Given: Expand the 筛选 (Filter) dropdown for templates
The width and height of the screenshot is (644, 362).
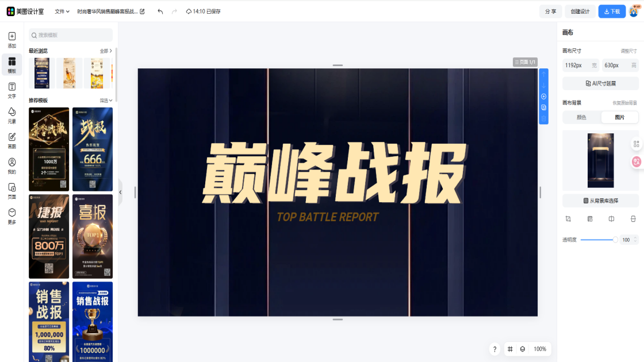Looking at the screenshot, I should [x=106, y=101].
